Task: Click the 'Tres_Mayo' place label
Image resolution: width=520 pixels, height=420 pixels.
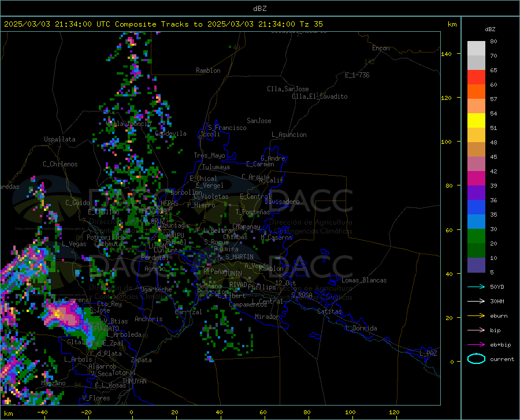Action: 209,155
